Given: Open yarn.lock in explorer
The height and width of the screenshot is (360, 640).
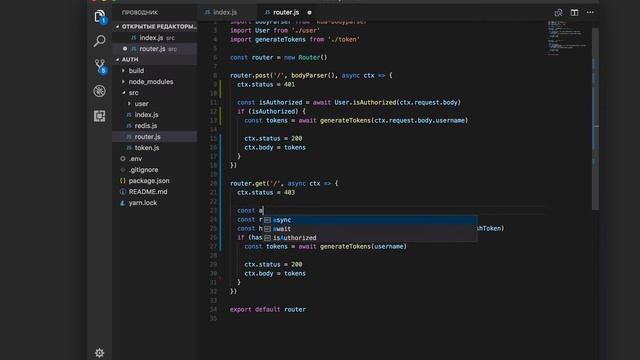Looking at the screenshot, I should pyautogui.click(x=155, y=203).
